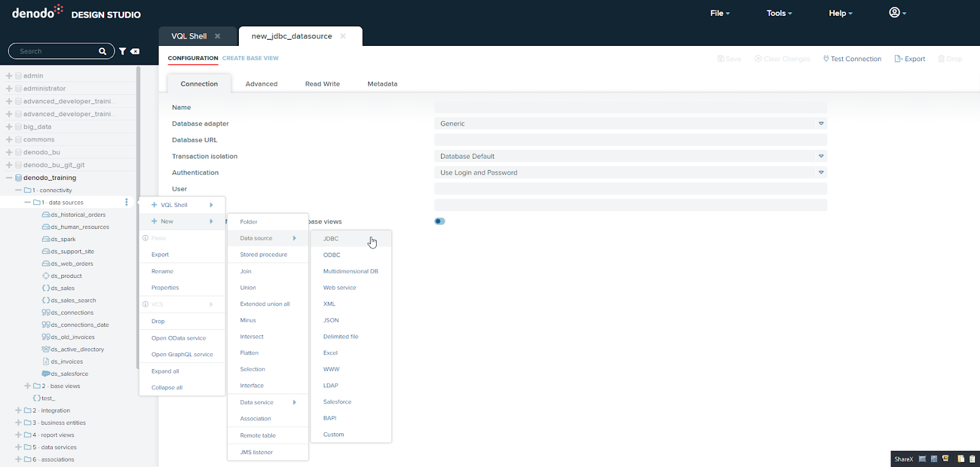Screen dimensions: 980x467
Task: Collapse the denodo_training database node
Action: click(9, 178)
